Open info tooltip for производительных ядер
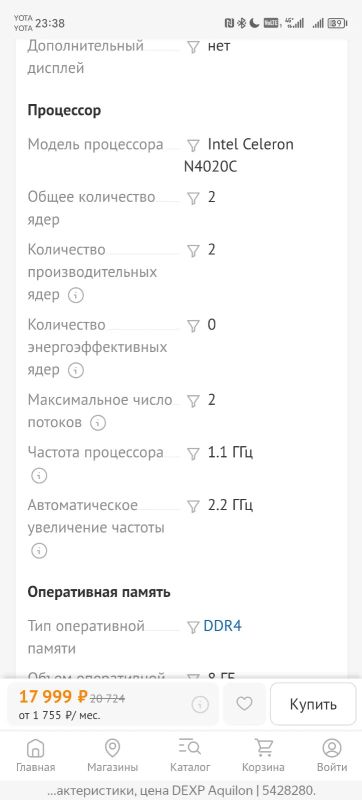Viewport: 362px width, 800px height. [75, 295]
